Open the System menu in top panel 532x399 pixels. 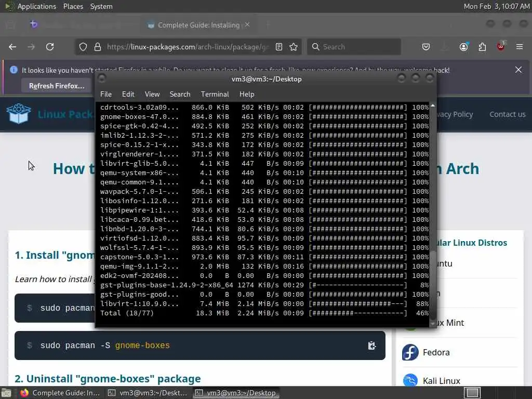click(101, 6)
